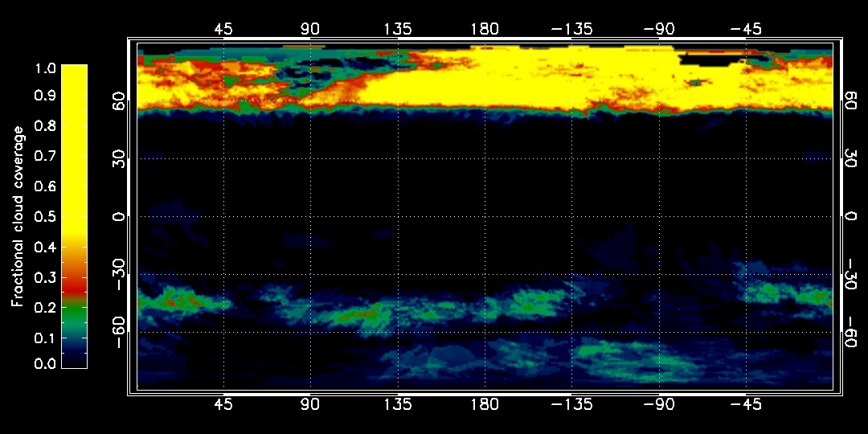Click the bottom axis label -45
The width and height of the screenshot is (868, 434).
[746, 404]
